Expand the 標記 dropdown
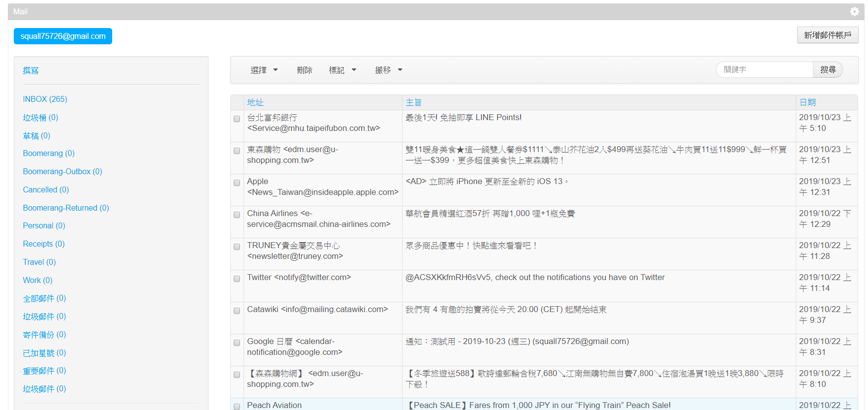The width and height of the screenshot is (868, 410). [x=342, y=70]
